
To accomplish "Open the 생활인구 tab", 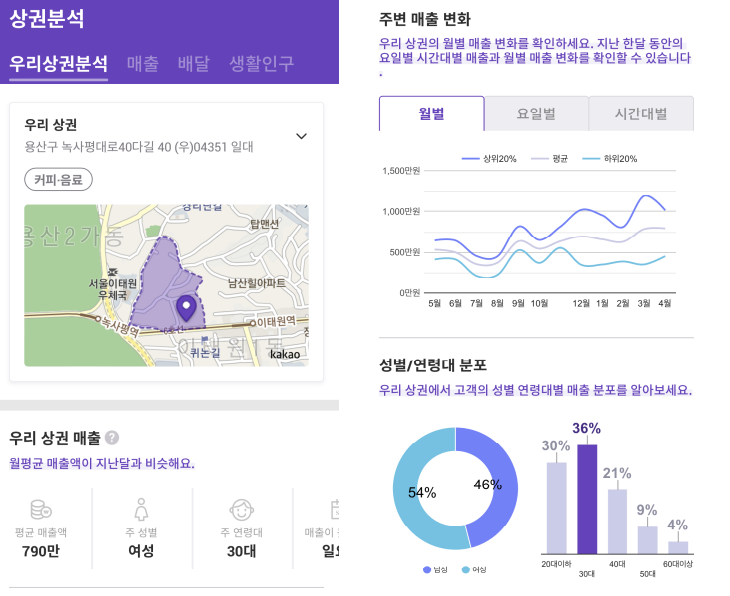I will click(x=262, y=63).
